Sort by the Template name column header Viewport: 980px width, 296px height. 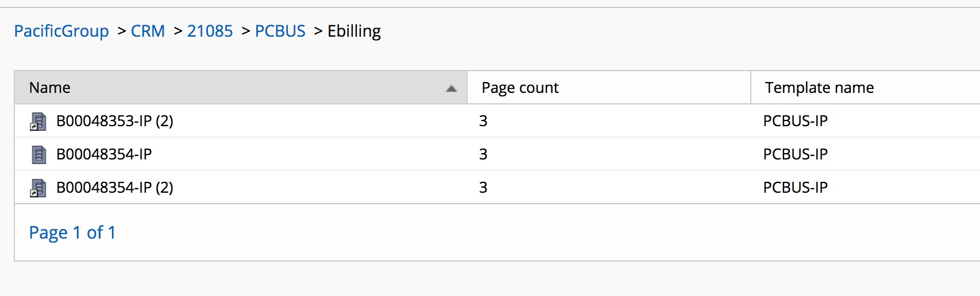coord(819,88)
